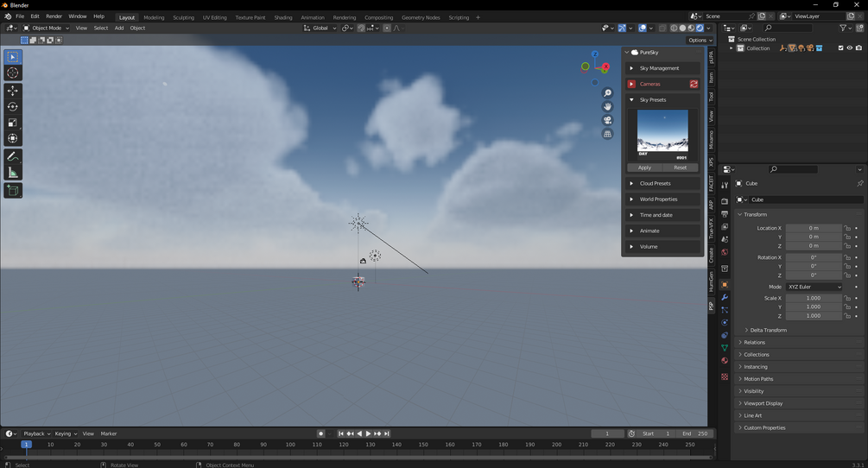Pin the Cube properties panel
The width and height of the screenshot is (868, 468).
(859, 183)
